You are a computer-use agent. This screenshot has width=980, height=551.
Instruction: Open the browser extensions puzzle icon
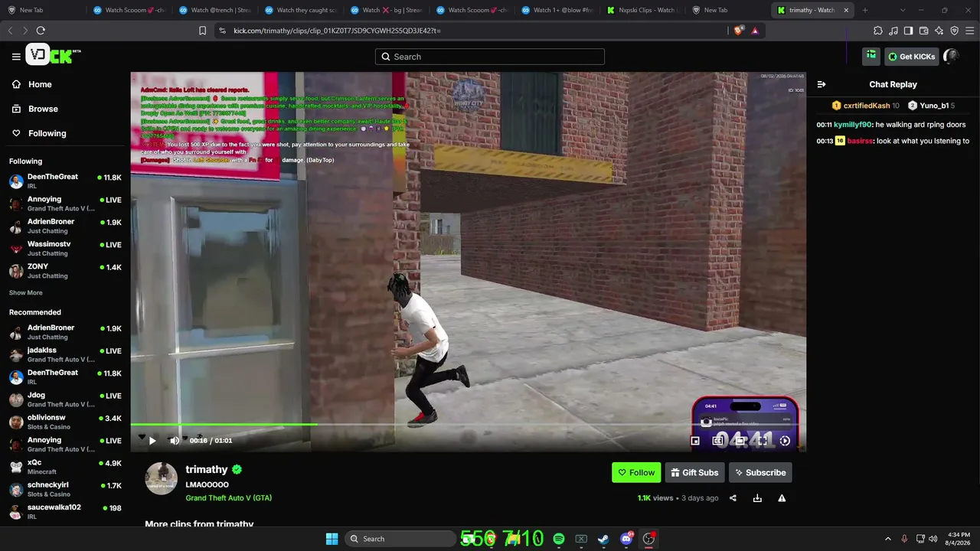[x=878, y=31]
